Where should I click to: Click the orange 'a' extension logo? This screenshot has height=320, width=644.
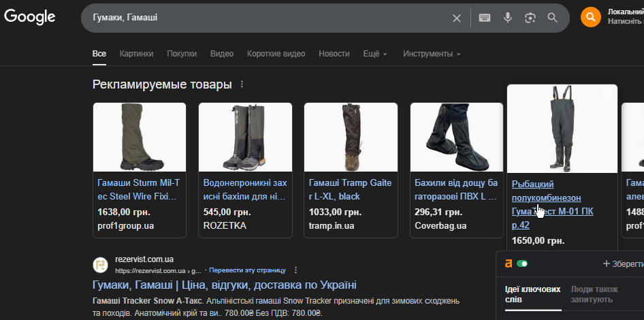coord(509,263)
